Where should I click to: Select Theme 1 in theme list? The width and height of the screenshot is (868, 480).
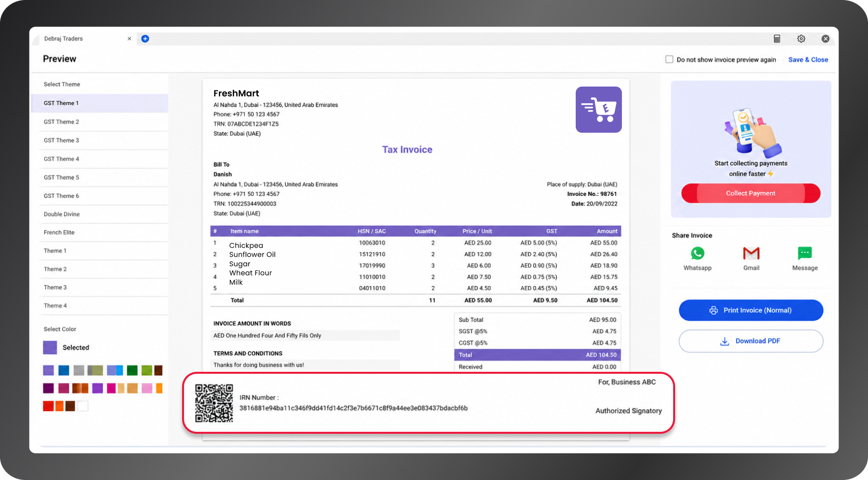[103, 251]
